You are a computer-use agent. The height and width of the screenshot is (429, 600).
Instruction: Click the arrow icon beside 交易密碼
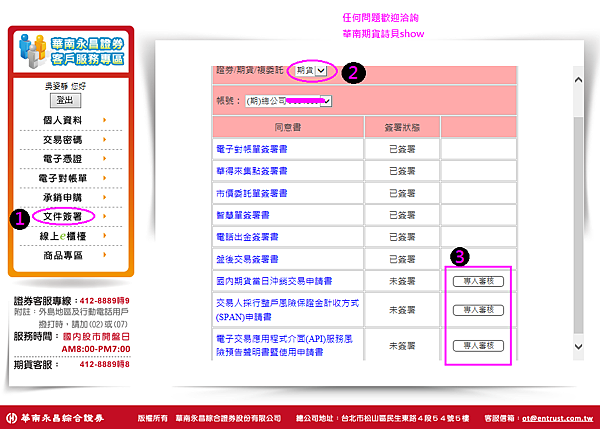tap(104, 140)
